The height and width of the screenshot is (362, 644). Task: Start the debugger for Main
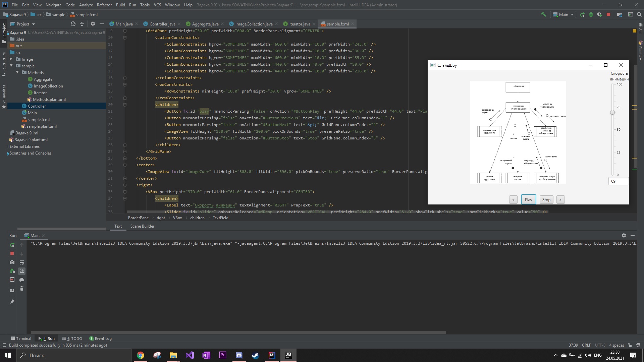point(590,14)
